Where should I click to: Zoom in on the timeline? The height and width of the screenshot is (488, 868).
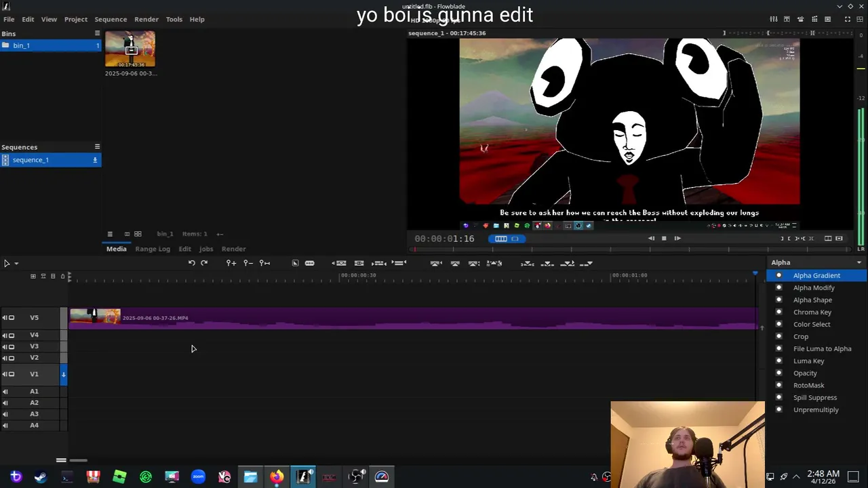231,263
